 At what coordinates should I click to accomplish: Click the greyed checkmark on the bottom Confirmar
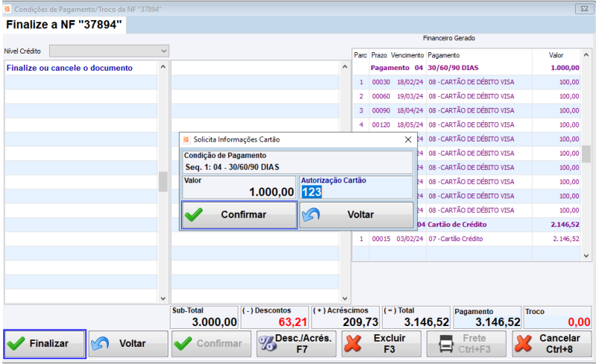coord(183,343)
